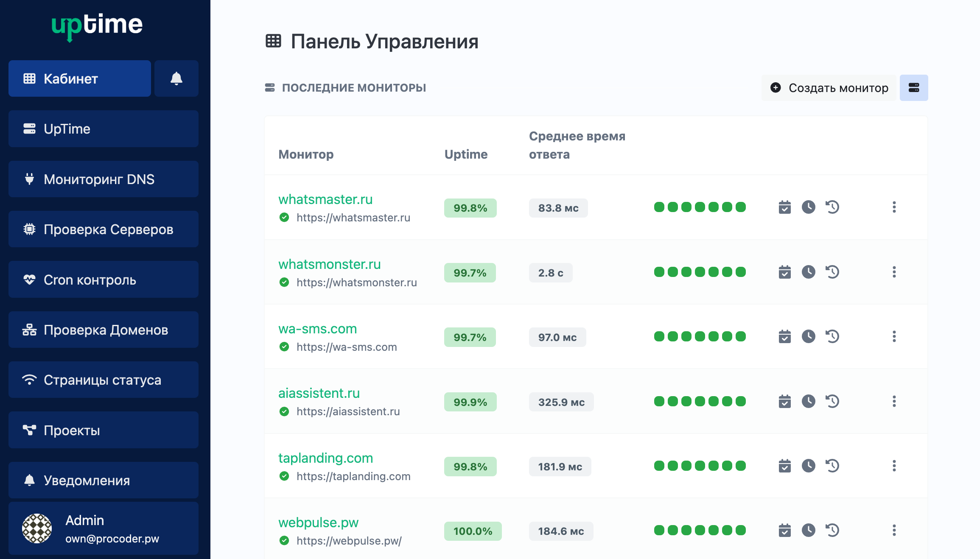Click clock icon for webpulse.pw row
The image size is (980, 559).
[x=808, y=530]
